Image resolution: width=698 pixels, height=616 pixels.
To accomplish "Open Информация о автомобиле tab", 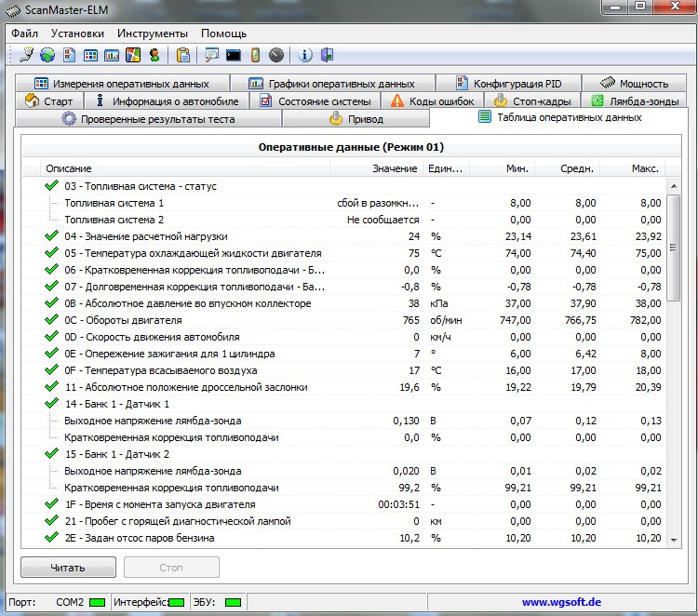I will pos(167,101).
